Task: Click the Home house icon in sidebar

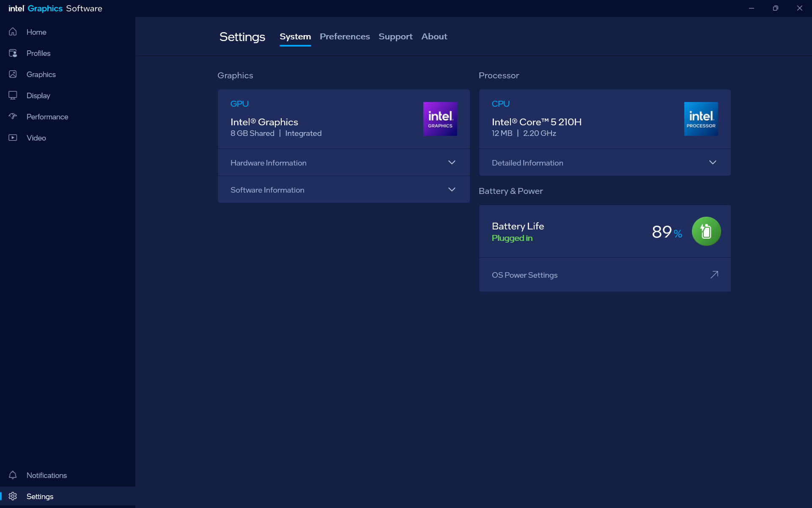Action: click(13, 32)
